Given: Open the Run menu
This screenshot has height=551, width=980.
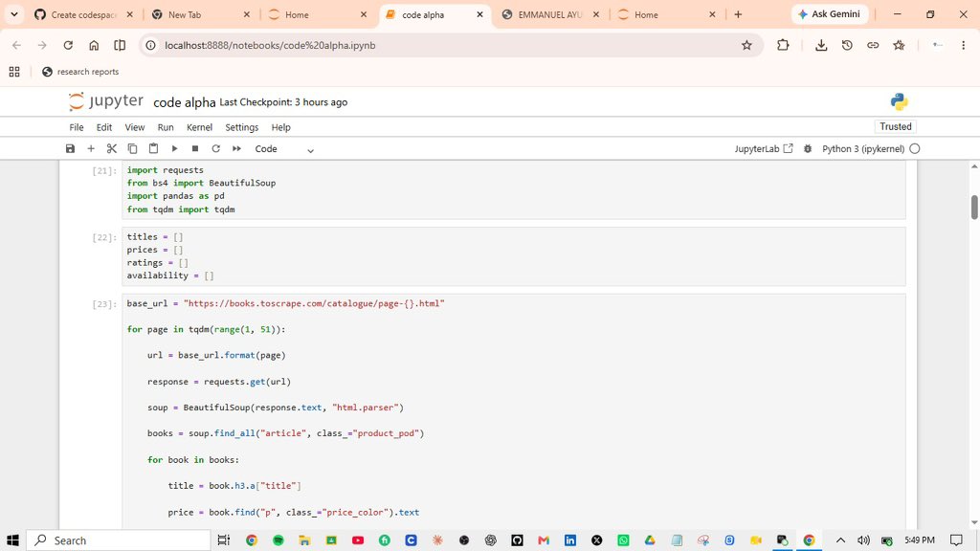Looking at the screenshot, I should coord(166,127).
